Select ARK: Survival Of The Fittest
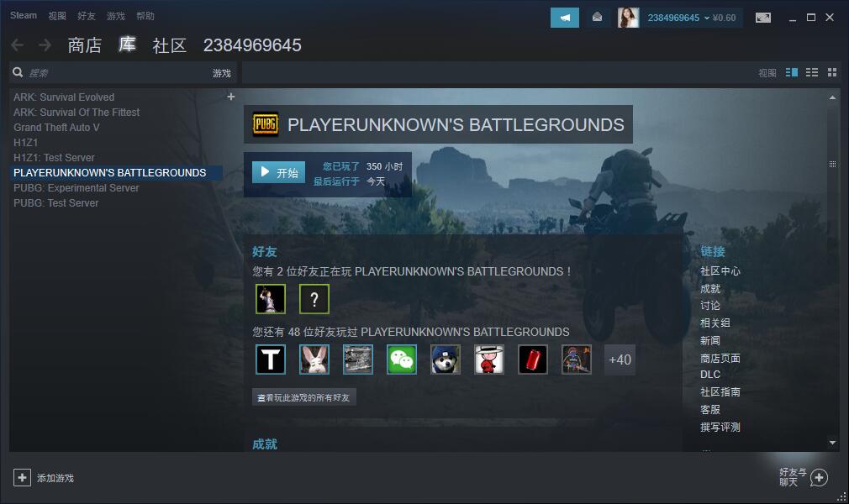Screen dimensions: 849x504 76,113
